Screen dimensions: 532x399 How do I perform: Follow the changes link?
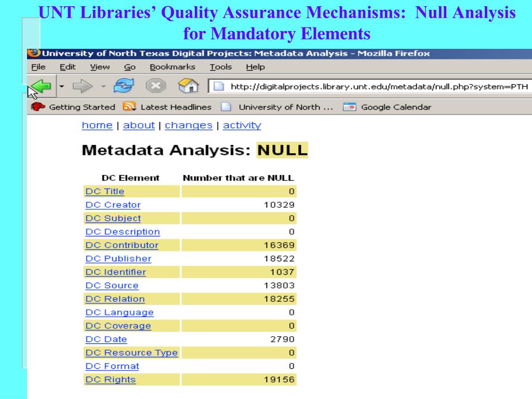tap(189, 125)
